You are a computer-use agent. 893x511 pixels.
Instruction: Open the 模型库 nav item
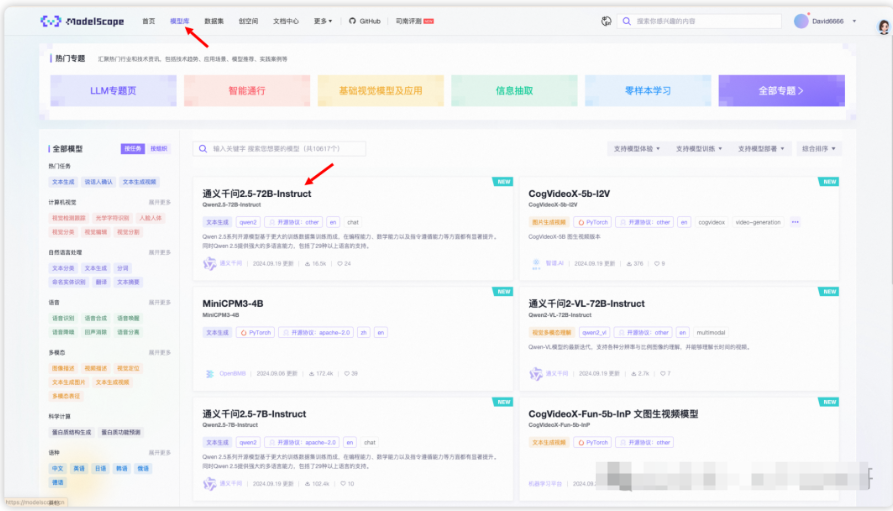click(179, 21)
